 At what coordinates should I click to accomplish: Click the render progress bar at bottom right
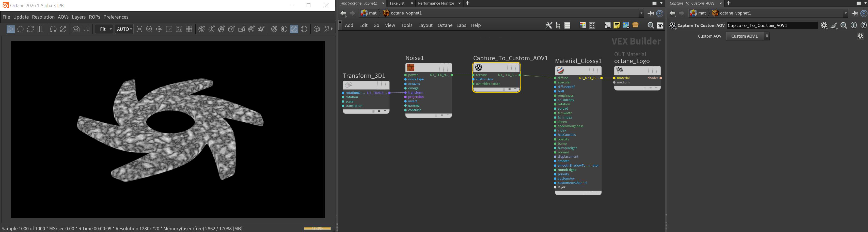(317, 228)
